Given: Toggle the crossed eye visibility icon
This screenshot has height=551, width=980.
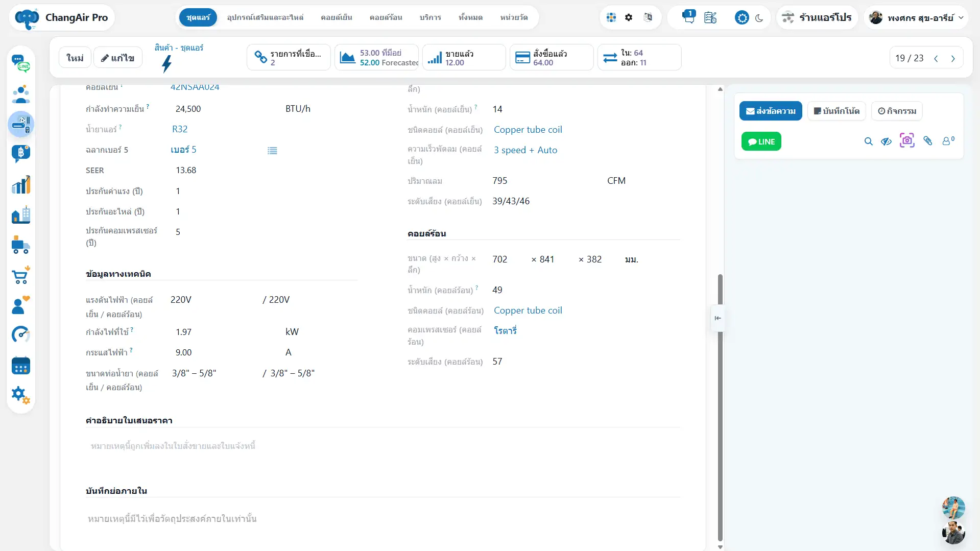Looking at the screenshot, I should point(887,141).
